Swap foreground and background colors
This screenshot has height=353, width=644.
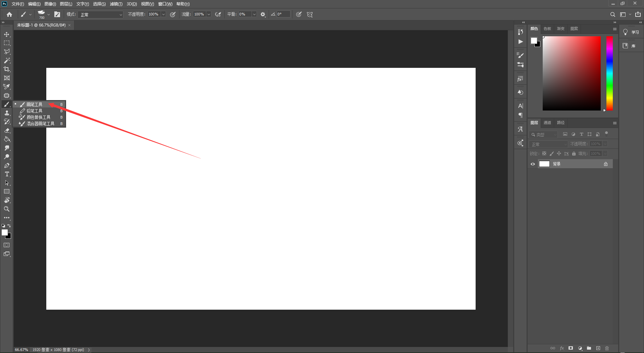tap(9, 226)
